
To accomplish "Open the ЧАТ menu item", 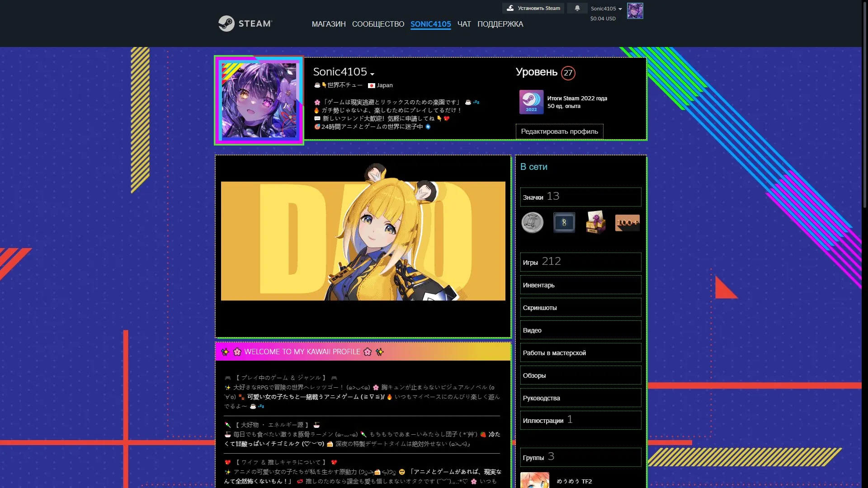I will coord(464,24).
